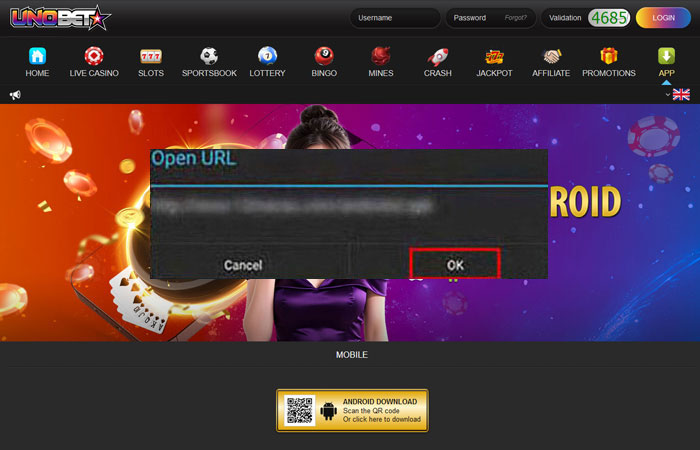Click the Forgot? password link

tap(516, 18)
